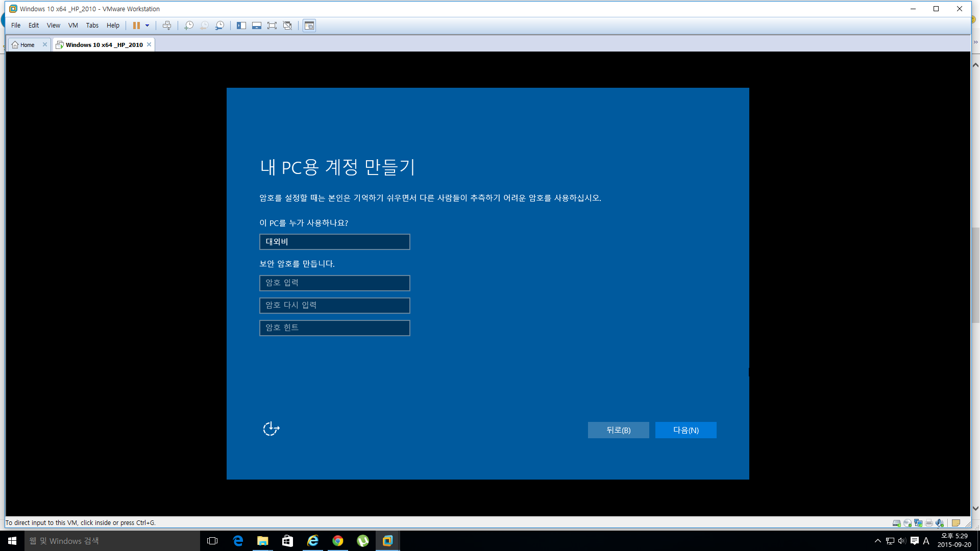Image resolution: width=980 pixels, height=551 pixels.
Task: Close the Home tab
Action: point(45,44)
